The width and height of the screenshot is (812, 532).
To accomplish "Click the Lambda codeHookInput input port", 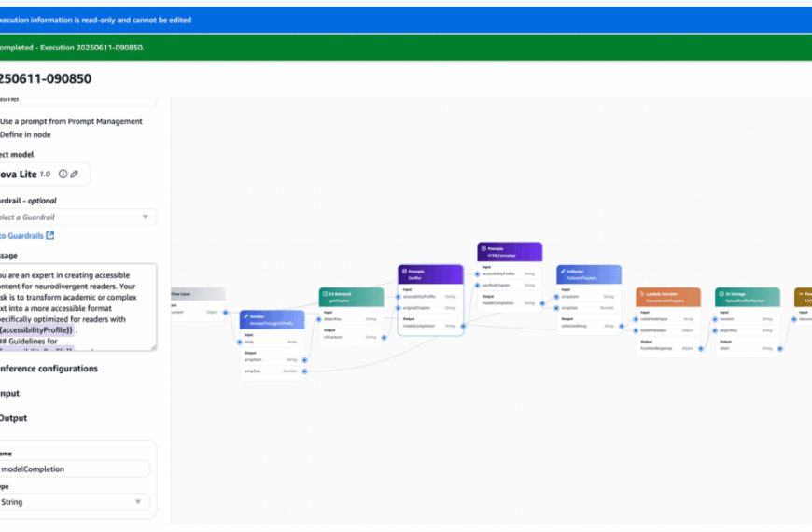I will (x=636, y=319).
